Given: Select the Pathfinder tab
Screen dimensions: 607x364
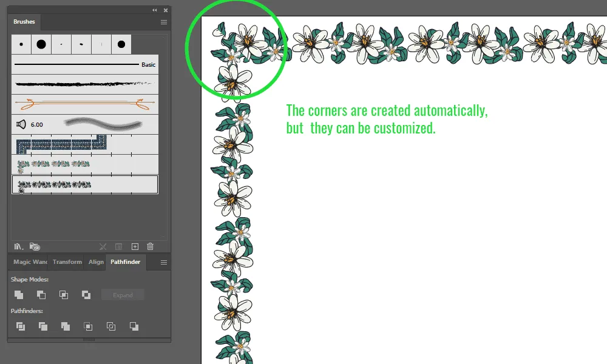Looking at the screenshot, I should 126,262.
